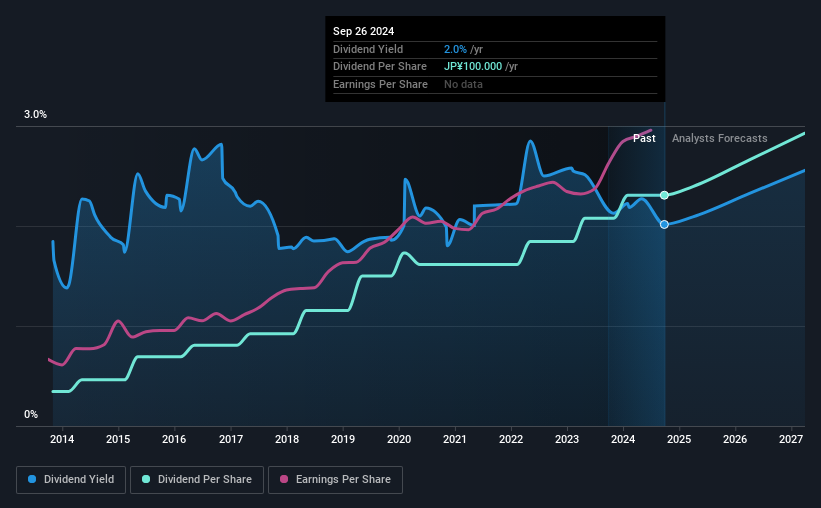Click the 2025 x-axis label
The height and width of the screenshot is (508, 821).
point(679,439)
